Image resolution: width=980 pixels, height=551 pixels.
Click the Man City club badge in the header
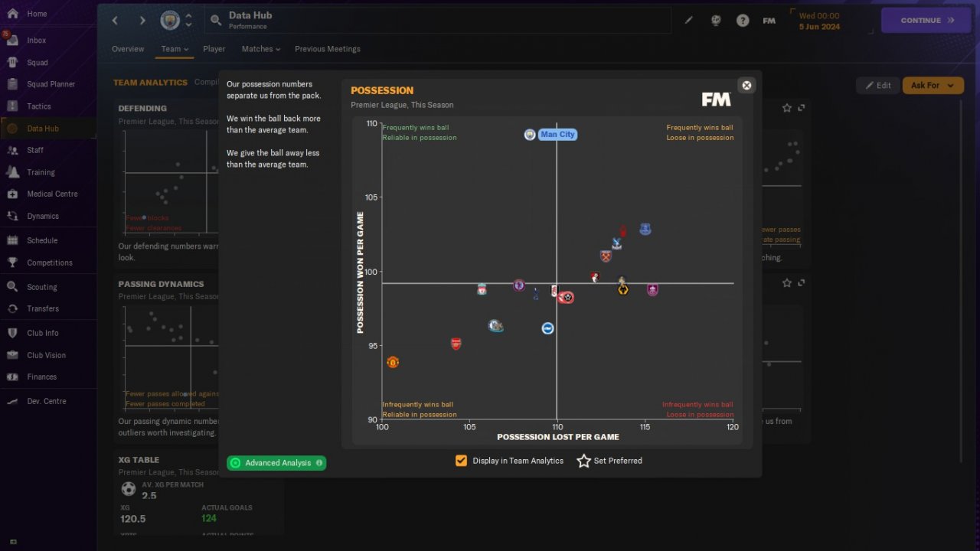[x=170, y=21]
